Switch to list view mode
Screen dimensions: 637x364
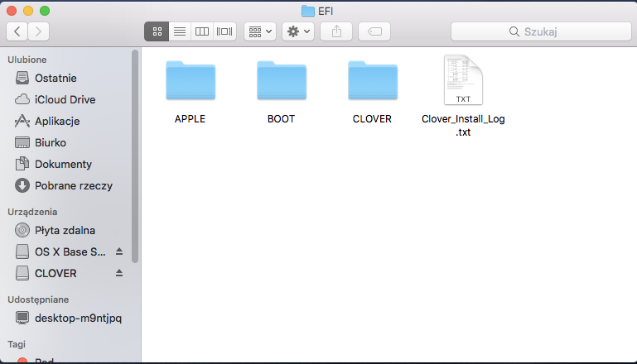click(x=180, y=31)
